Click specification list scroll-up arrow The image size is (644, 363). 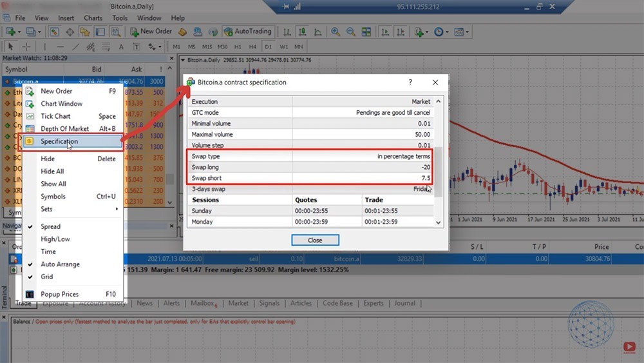click(x=438, y=101)
